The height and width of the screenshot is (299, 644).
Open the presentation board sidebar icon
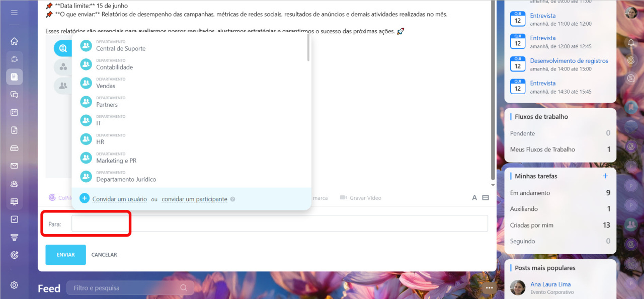pos(14,201)
